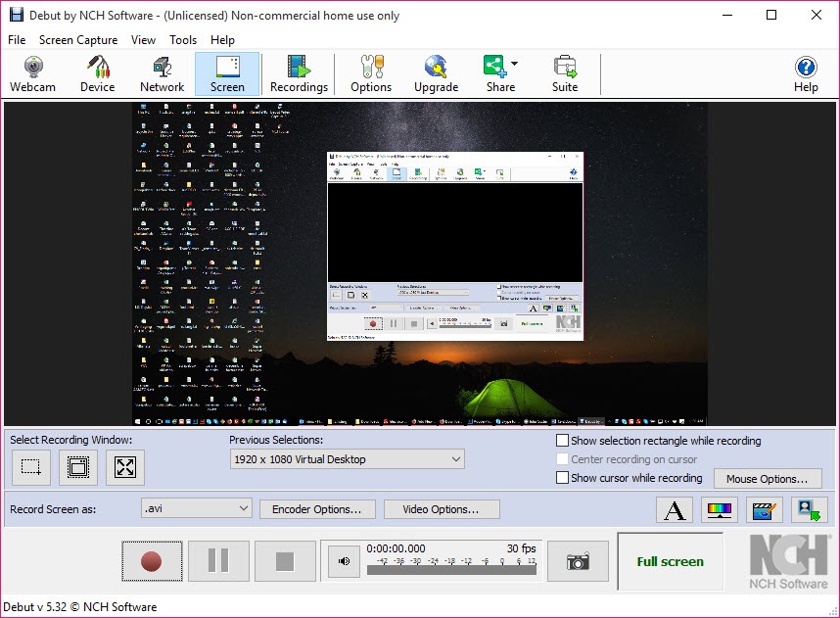The image size is (840, 618).
Task: Pause the recording
Action: (x=218, y=561)
